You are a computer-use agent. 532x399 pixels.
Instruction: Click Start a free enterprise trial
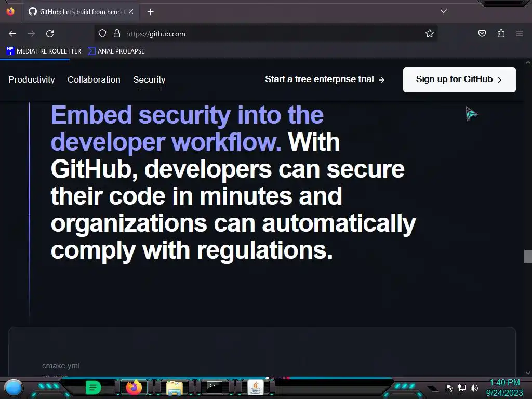coord(325,79)
